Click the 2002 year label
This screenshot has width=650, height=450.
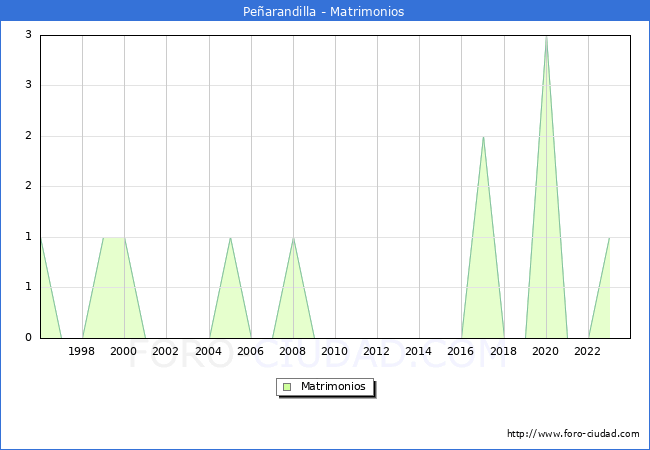[166, 351]
